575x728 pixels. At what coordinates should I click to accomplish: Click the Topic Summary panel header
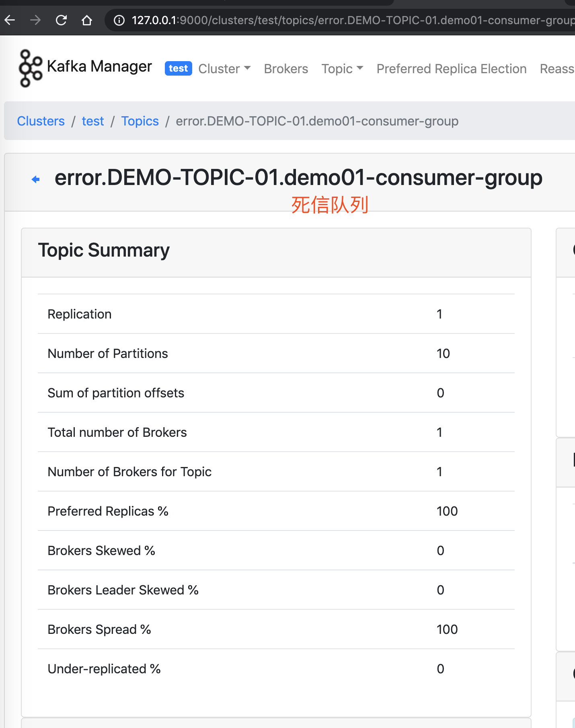pyautogui.click(x=276, y=251)
